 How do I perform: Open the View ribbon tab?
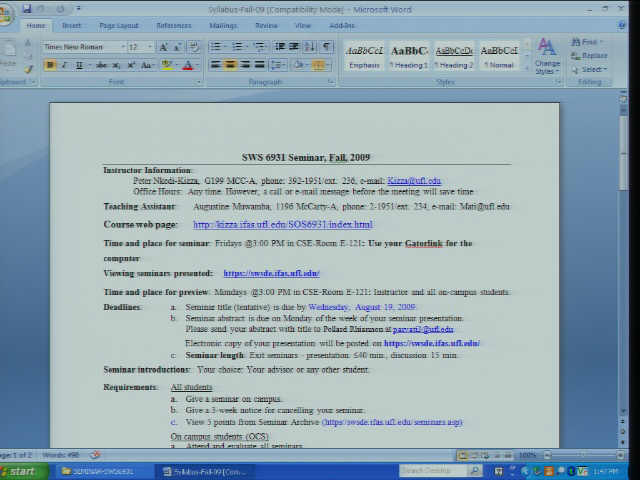click(x=302, y=25)
